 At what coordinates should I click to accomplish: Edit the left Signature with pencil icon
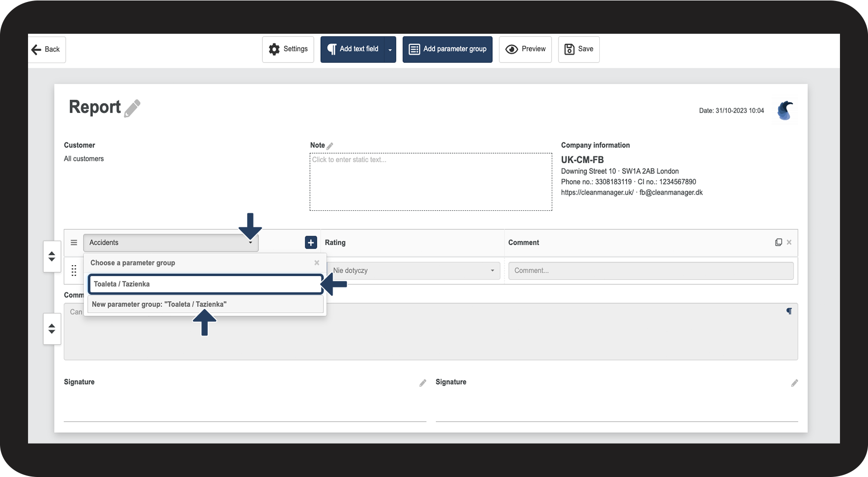422,383
